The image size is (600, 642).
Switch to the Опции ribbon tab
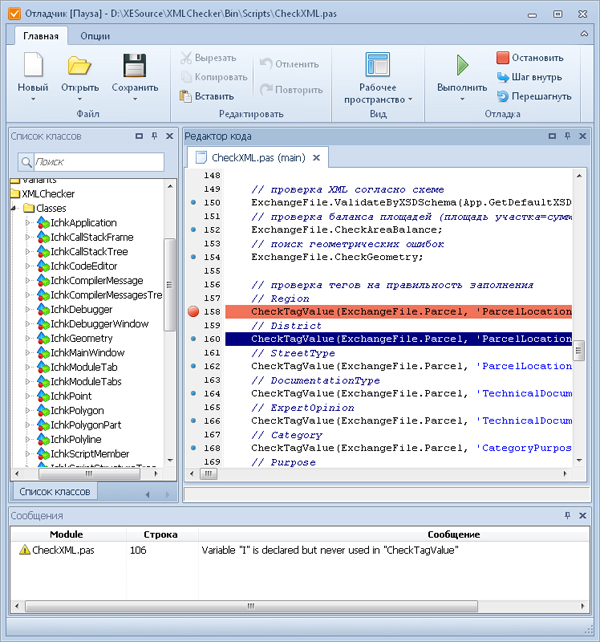(95, 35)
